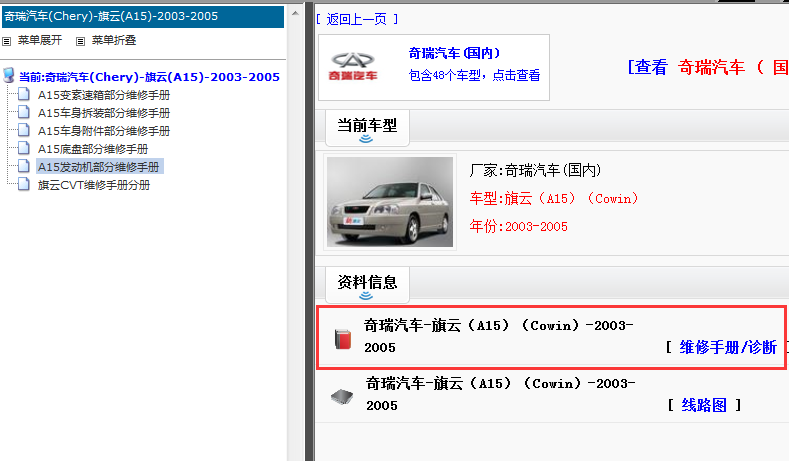Click document icon beside A15发动机部分维修手册
This screenshot has width=789, height=461.
point(24,167)
